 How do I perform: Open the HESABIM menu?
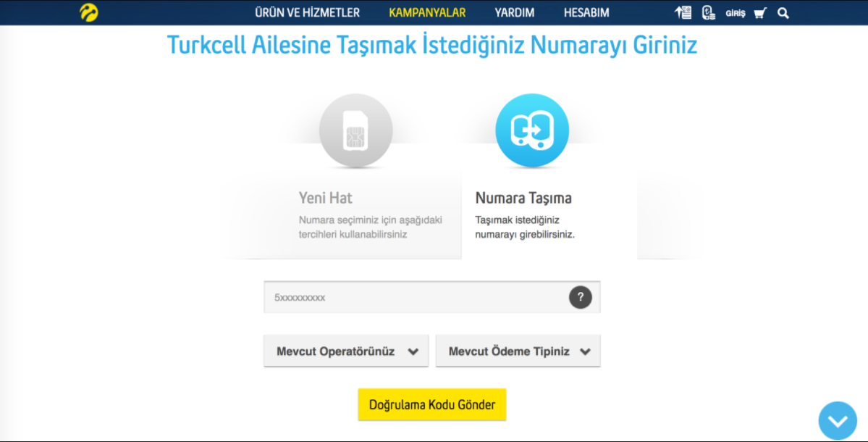tap(586, 13)
